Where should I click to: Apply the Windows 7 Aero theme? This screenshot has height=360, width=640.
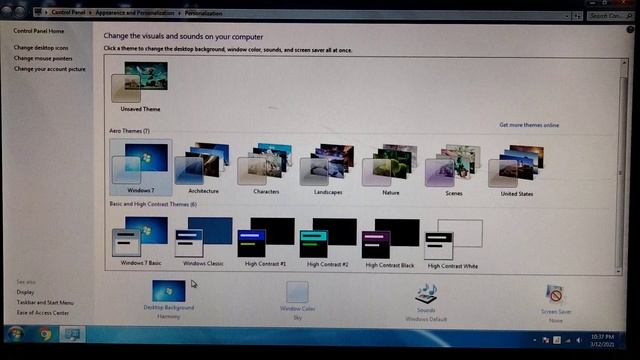(141, 167)
